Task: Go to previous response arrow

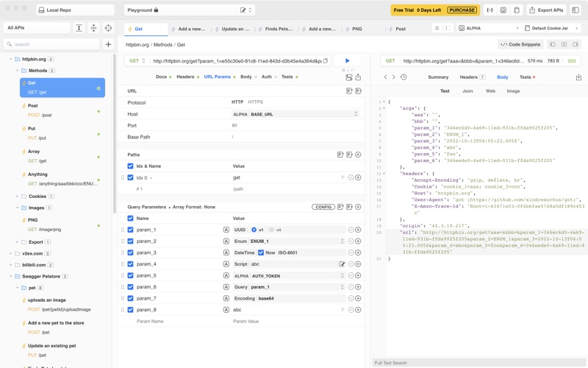Action: [385, 77]
